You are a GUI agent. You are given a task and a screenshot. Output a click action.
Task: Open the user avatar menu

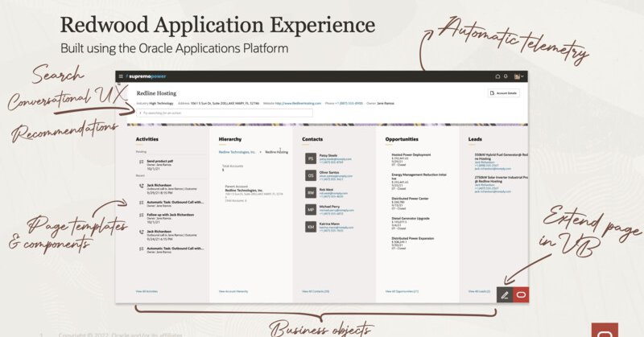[x=518, y=76]
